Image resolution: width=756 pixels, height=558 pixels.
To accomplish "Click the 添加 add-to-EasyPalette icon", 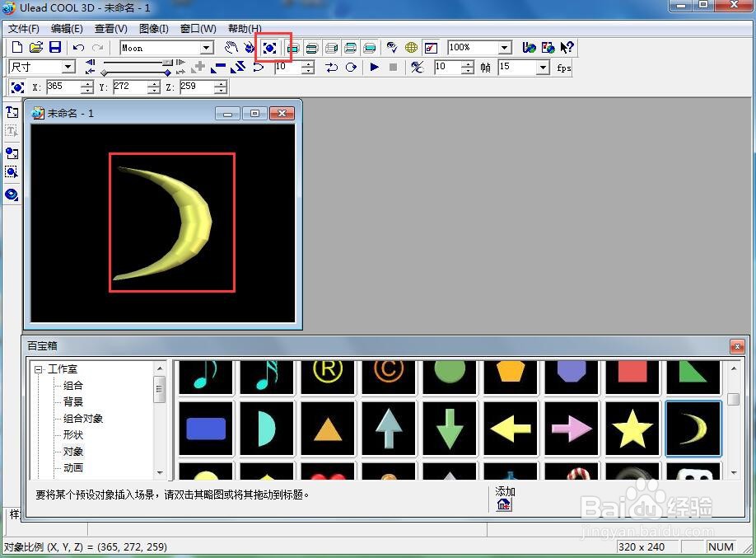I will (504, 504).
